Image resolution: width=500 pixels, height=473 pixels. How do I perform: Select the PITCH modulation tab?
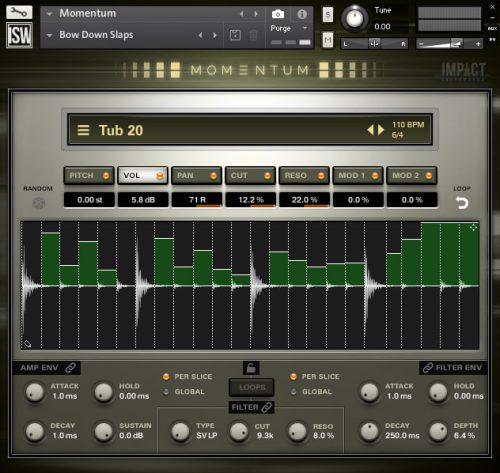coord(89,176)
